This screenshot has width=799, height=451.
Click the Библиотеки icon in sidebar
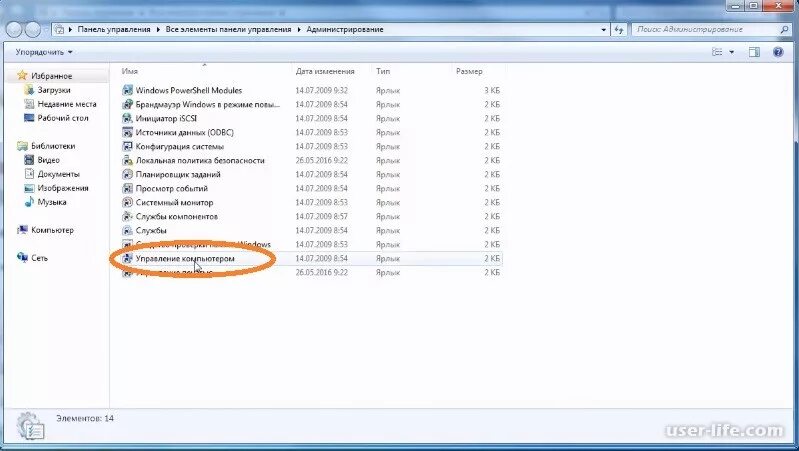click(22, 146)
